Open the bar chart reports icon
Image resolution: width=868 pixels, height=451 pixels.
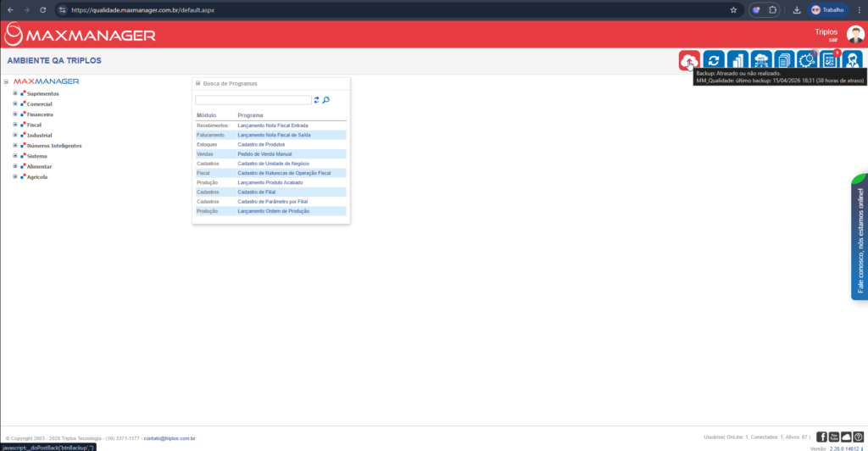[x=737, y=61]
